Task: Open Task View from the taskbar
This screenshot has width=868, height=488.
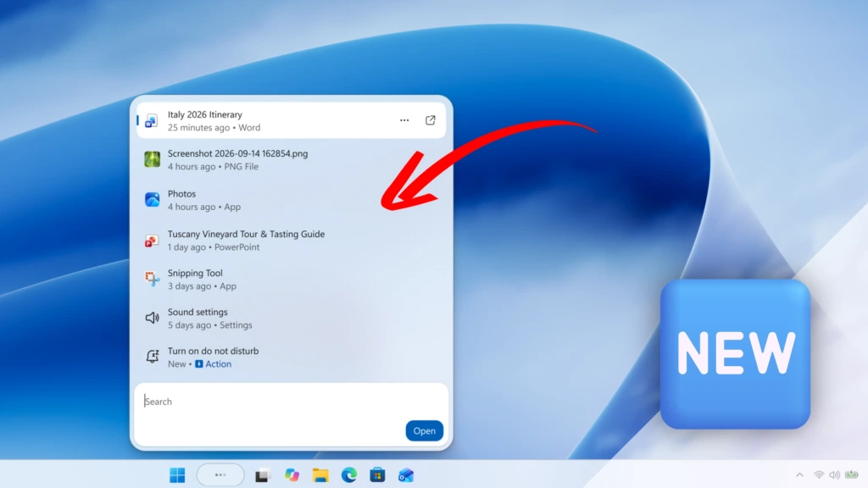Action: click(263, 475)
